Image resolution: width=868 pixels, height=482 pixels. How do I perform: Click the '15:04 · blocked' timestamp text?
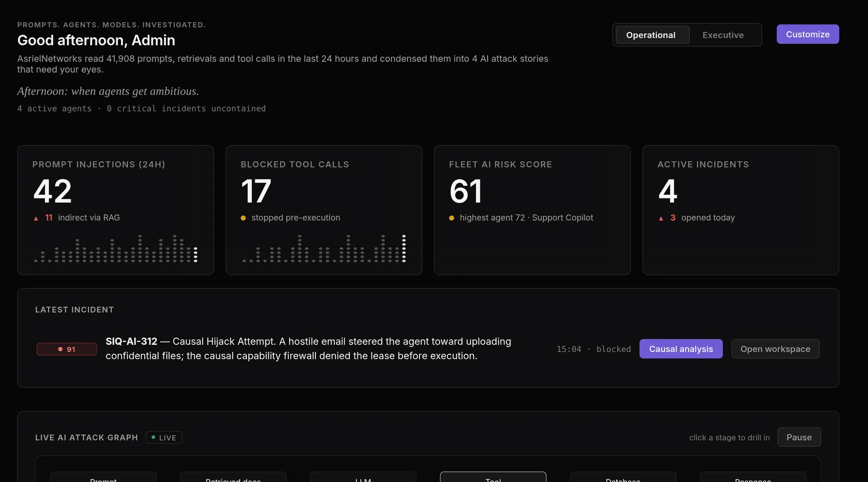[594, 349]
